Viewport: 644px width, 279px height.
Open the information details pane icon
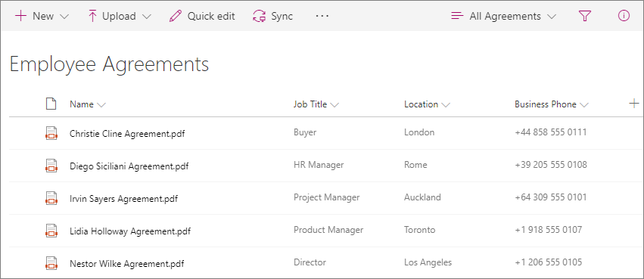[x=624, y=16]
